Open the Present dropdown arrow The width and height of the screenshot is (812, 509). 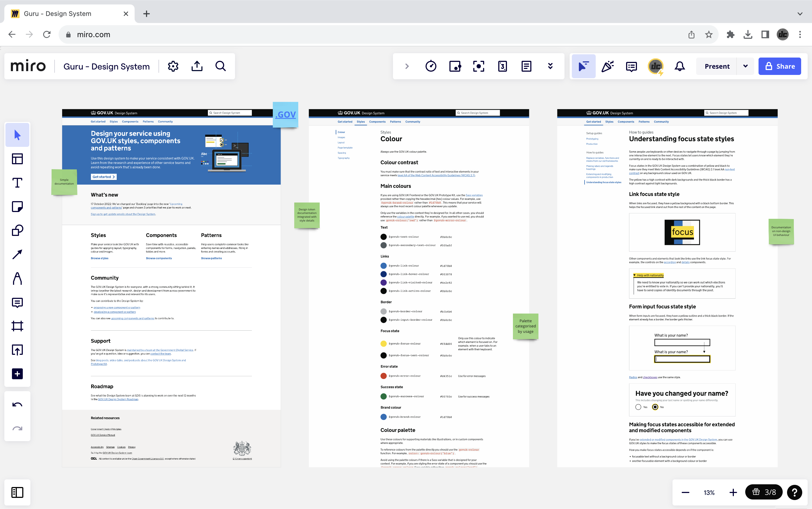tap(746, 66)
